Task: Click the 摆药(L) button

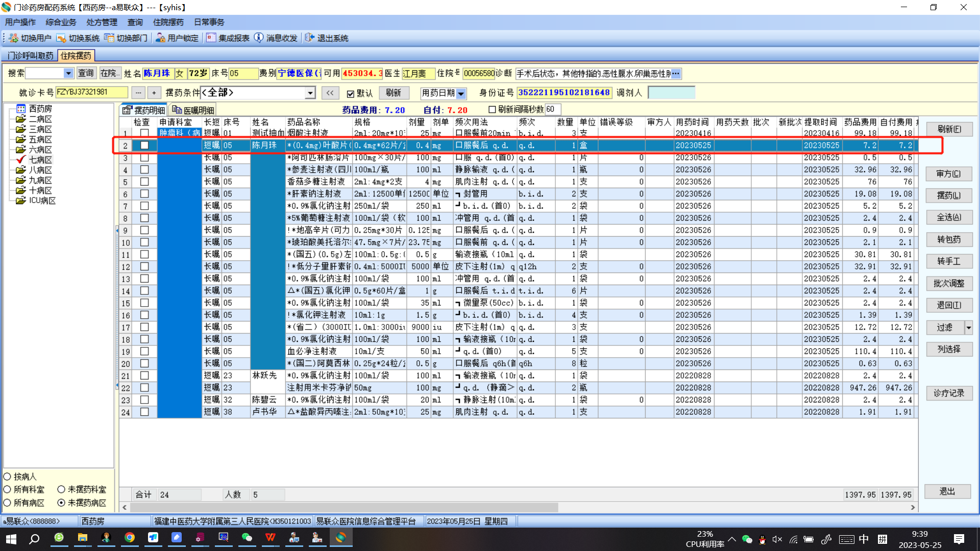Action: pyautogui.click(x=948, y=195)
